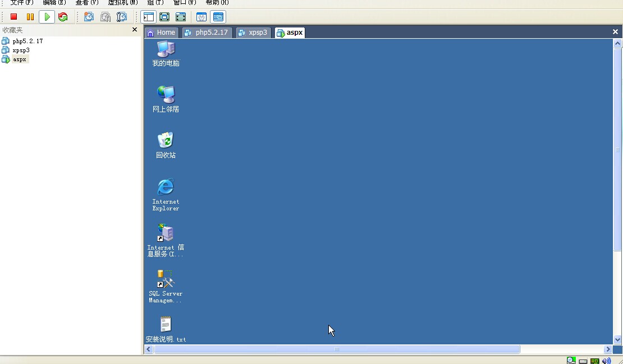Toggle the CD-ROM device in status bar
The width and height of the screenshot is (623, 364).
571,360
